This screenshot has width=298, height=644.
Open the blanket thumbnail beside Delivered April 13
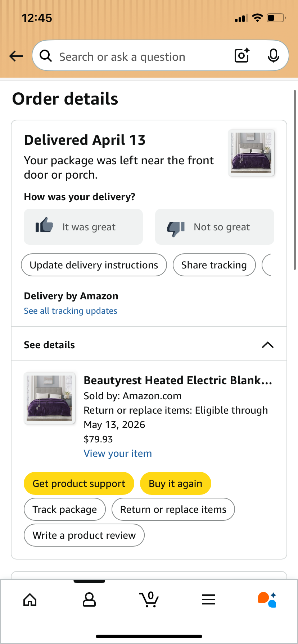(x=251, y=153)
